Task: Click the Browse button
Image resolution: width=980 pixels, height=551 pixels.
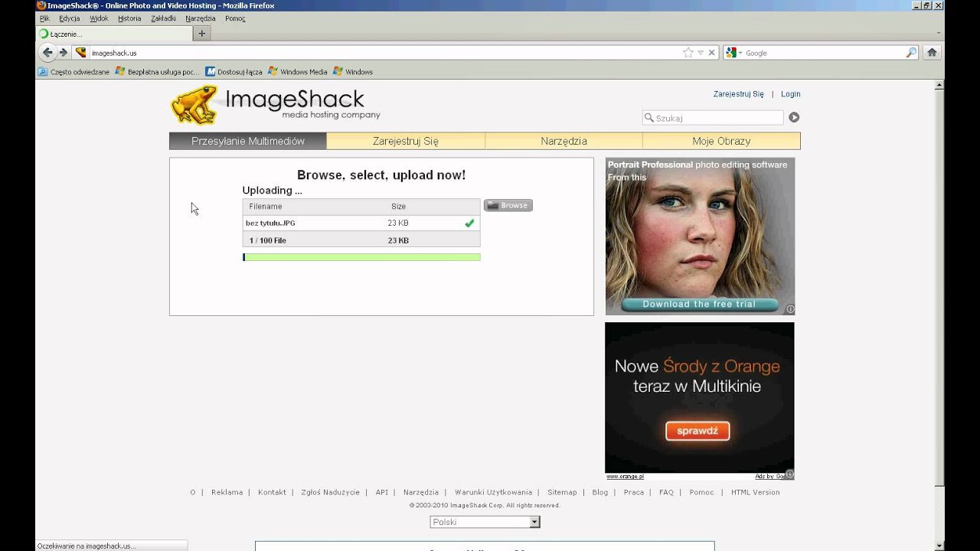Action: [x=508, y=205]
